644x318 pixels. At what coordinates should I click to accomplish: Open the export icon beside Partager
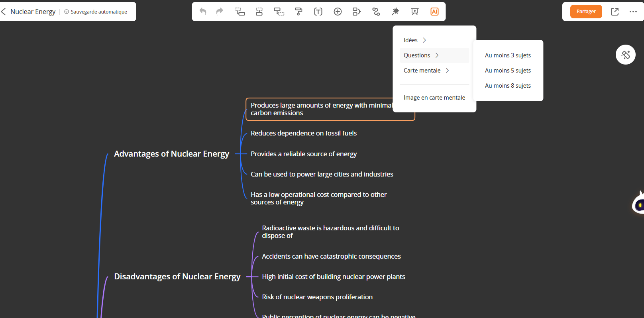[x=615, y=12]
